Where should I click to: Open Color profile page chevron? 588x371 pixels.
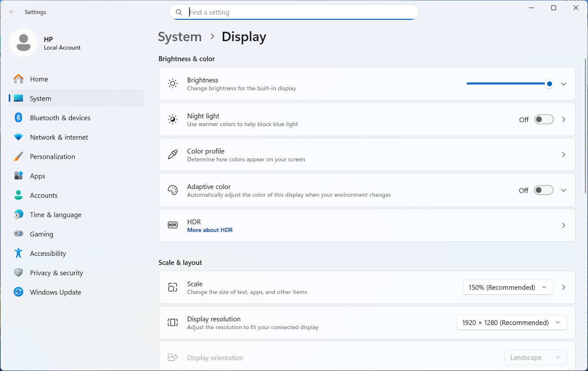point(563,155)
